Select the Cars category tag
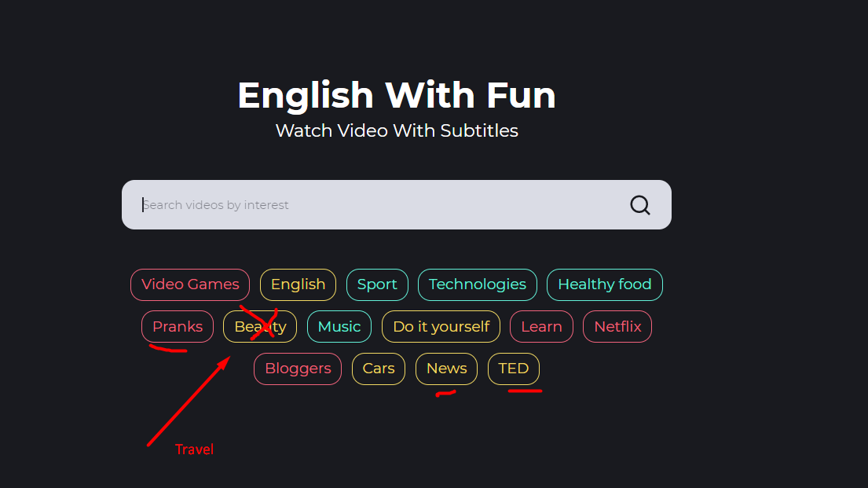The width and height of the screenshot is (868, 488). 379,369
